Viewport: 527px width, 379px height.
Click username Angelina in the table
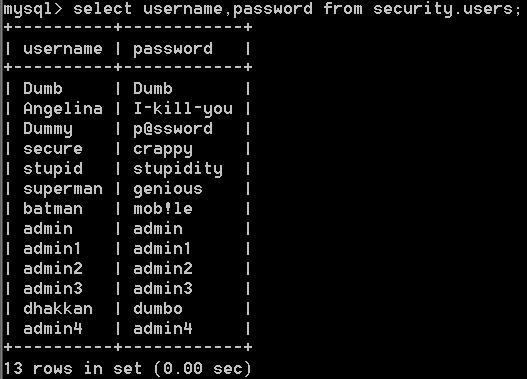pyautogui.click(x=63, y=110)
